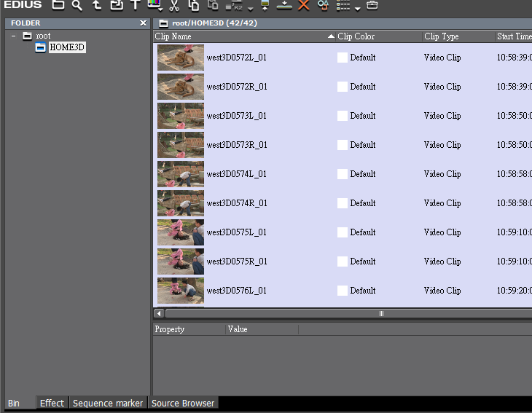Click color swatch for west3D0576L_01
This screenshot has height=413, width=532.
pyautogui.click(x=343, y=291)
